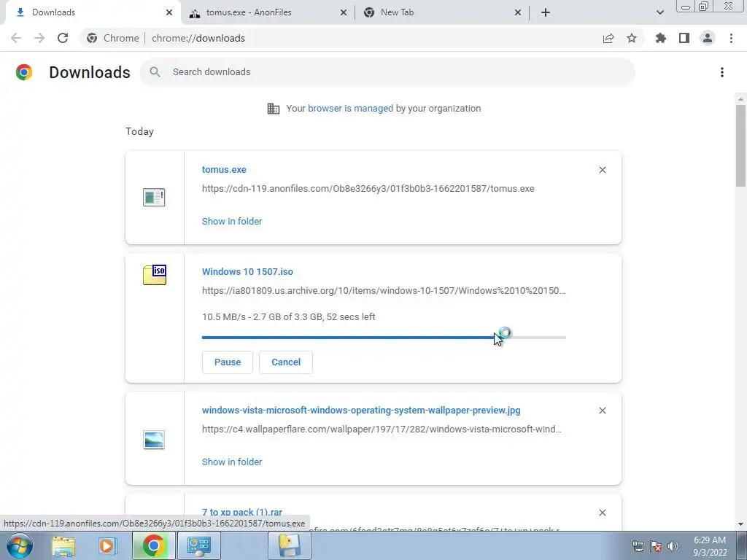This screenshot has width=747, height=560.
Task: Open the compressed folder taskbar app
Action: 289,545
